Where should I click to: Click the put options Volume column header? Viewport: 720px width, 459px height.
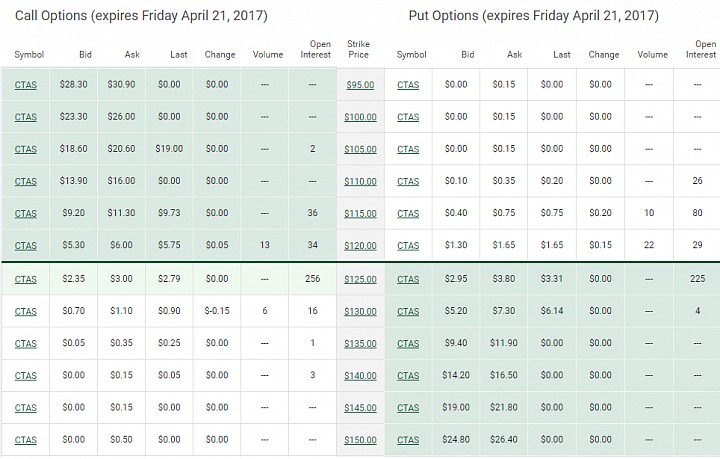(x=652, y=55)
